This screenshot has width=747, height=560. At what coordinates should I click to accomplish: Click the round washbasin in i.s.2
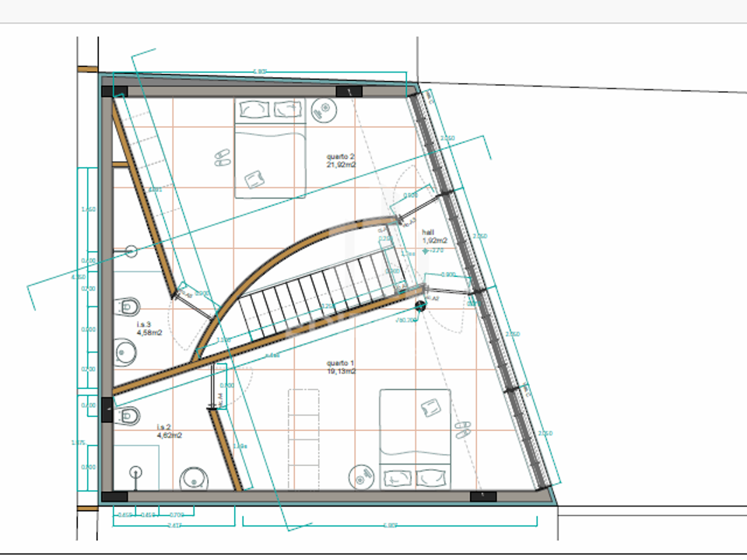(194, 479)
